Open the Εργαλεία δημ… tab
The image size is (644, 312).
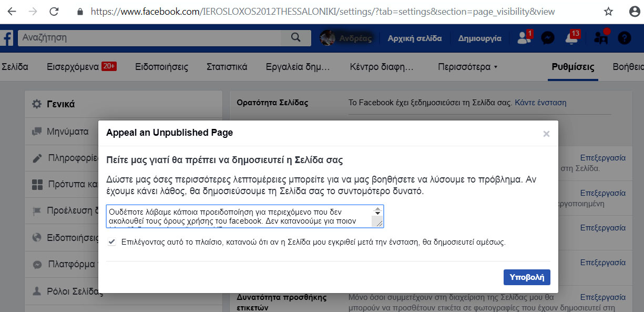coord(298,67)
